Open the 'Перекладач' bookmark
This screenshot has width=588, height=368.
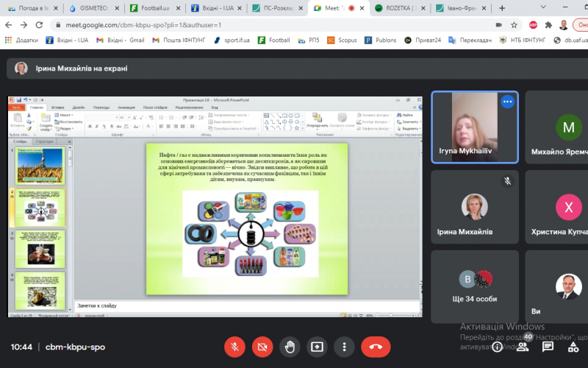tap(470, 40)
